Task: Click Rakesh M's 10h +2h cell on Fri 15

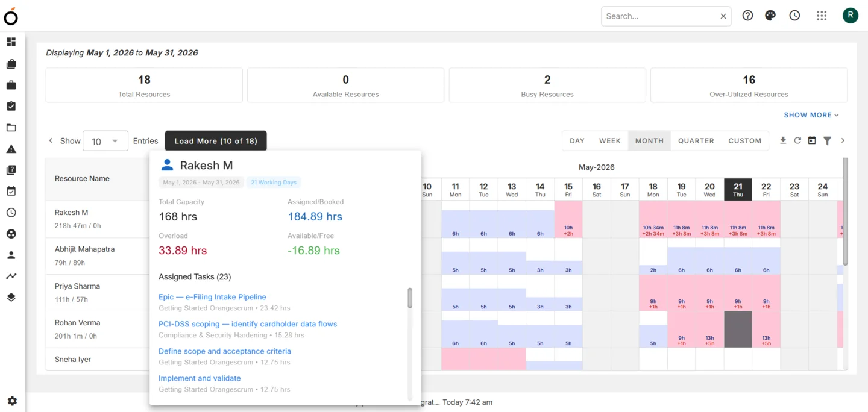Action: 568,219
